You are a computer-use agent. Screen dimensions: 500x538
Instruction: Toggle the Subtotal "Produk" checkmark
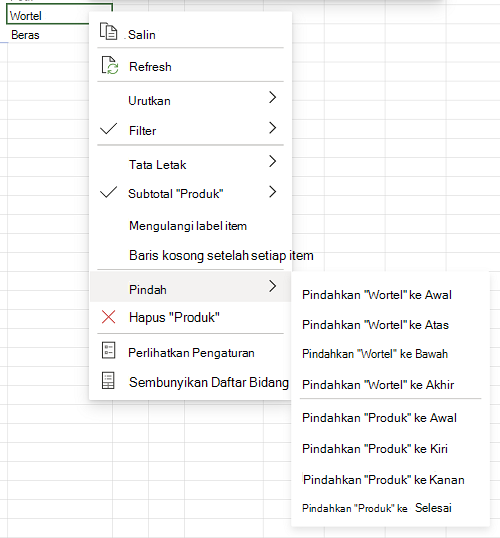[x=108, y=192]
